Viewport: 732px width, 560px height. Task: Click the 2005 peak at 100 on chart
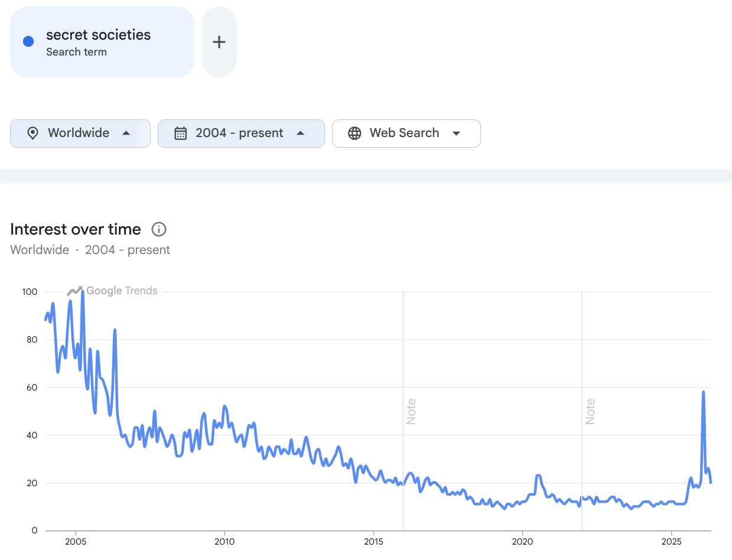[x=82, y=292]
